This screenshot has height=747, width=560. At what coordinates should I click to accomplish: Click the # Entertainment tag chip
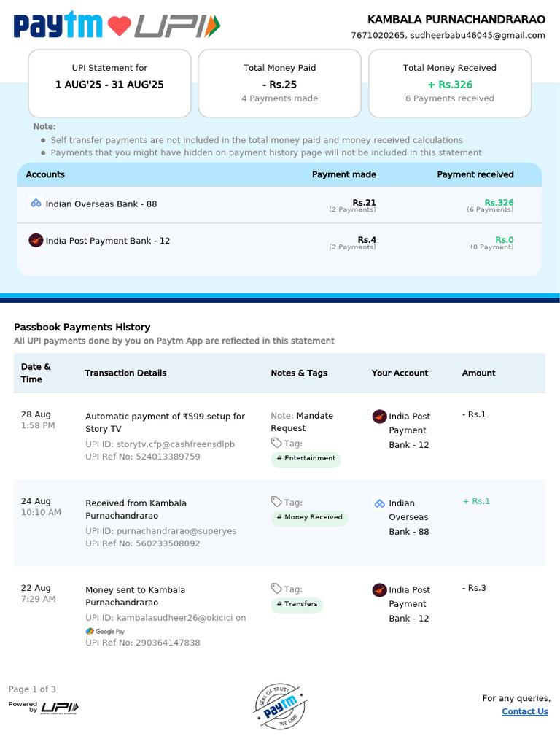tap(306, 459)
